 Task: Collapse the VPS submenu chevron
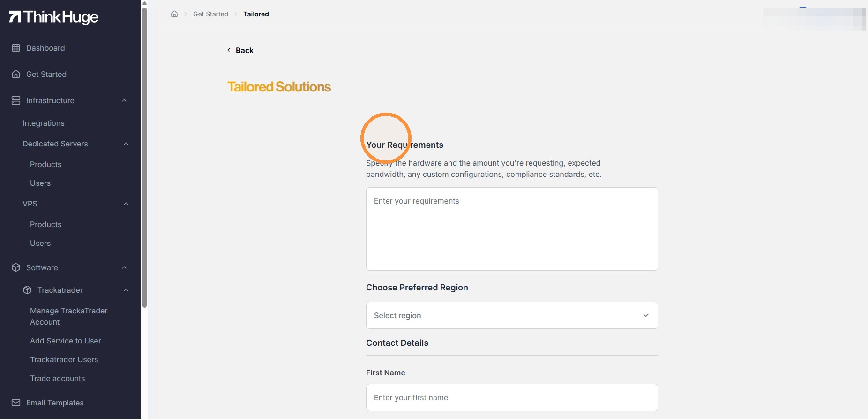pyautogui.click(x=126, y=204)
